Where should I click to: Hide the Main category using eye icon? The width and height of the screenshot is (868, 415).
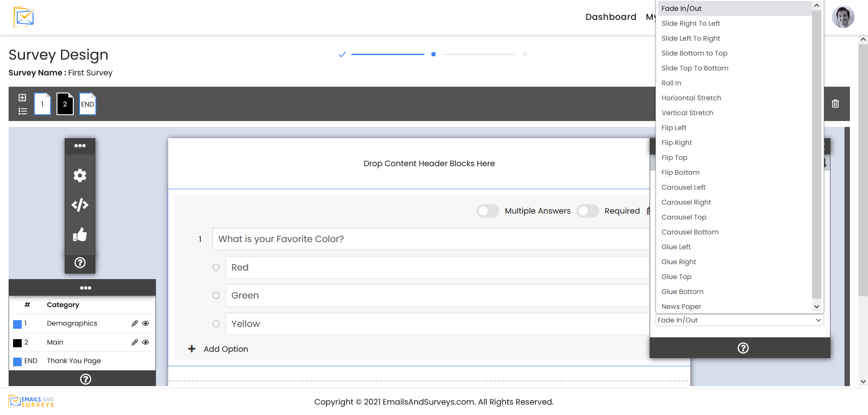pos(146,342)
